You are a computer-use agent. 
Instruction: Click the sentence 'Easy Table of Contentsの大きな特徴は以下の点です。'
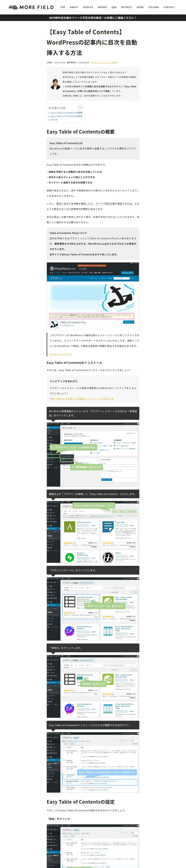(77, 165)
